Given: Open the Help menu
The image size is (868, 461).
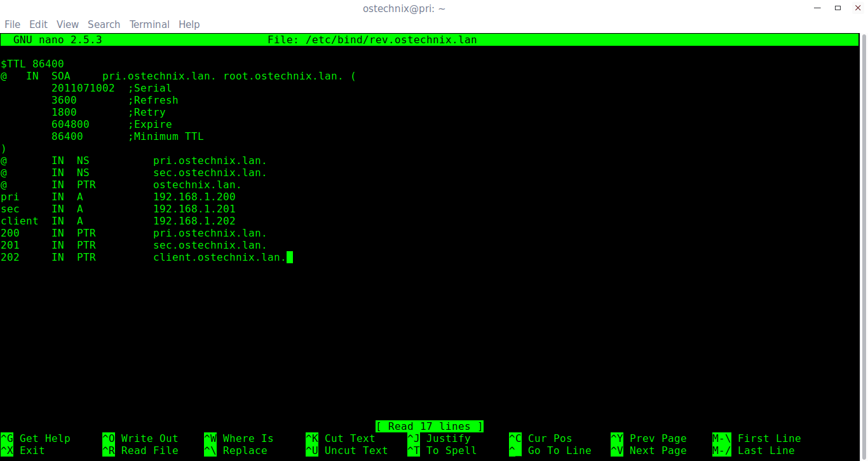Looking at the screenshot, I should (189, 24).
